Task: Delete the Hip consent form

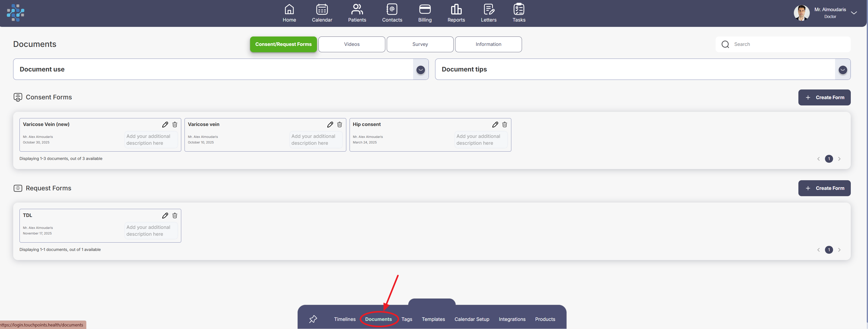Action: pyautogui.click(x=504, y=124)
